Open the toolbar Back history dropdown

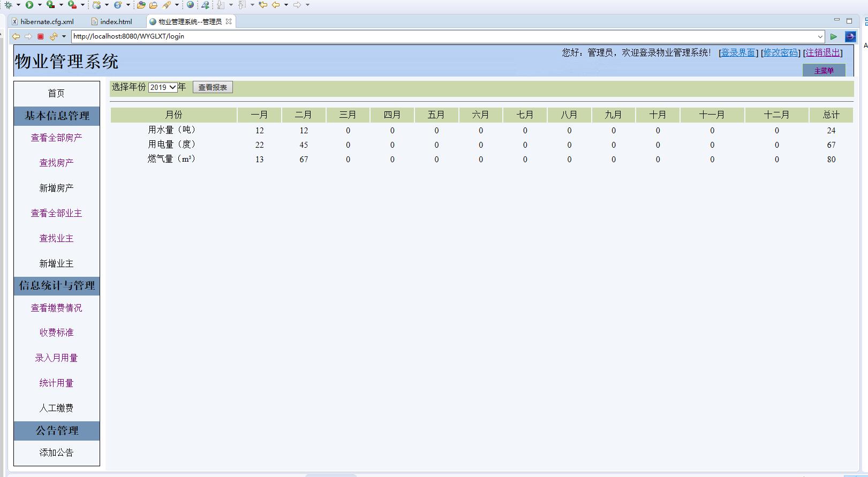(x=286, y=5)
